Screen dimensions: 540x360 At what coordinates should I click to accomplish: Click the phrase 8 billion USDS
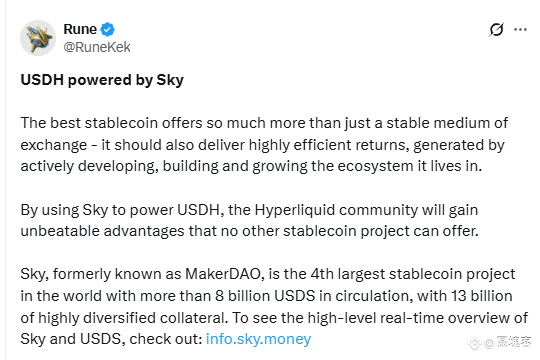265,296
